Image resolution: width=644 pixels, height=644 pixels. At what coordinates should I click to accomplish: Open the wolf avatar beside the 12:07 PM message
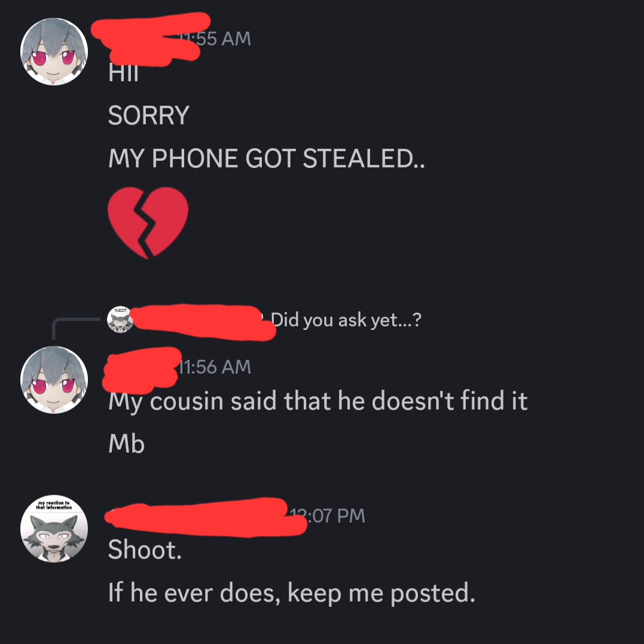[x=54, y=529]
